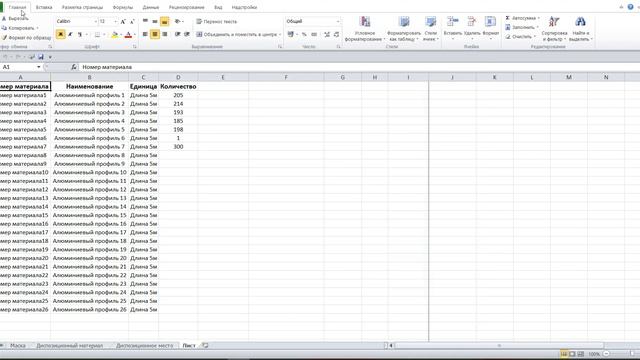
Task: Select column B header
Action: (x=89, y=77)
